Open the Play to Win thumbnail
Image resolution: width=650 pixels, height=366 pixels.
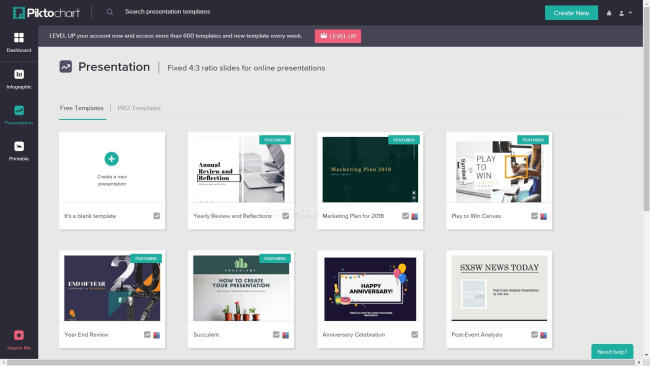499,169
